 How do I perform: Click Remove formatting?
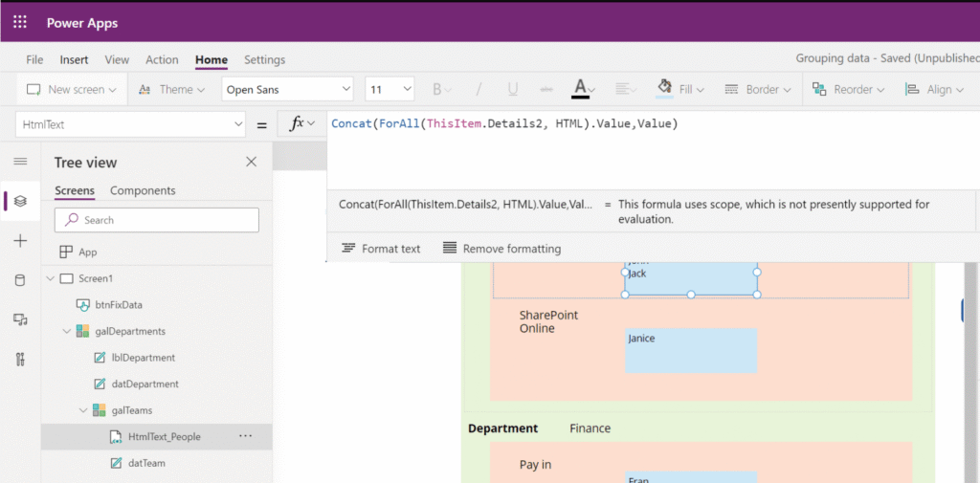(501, 249)
